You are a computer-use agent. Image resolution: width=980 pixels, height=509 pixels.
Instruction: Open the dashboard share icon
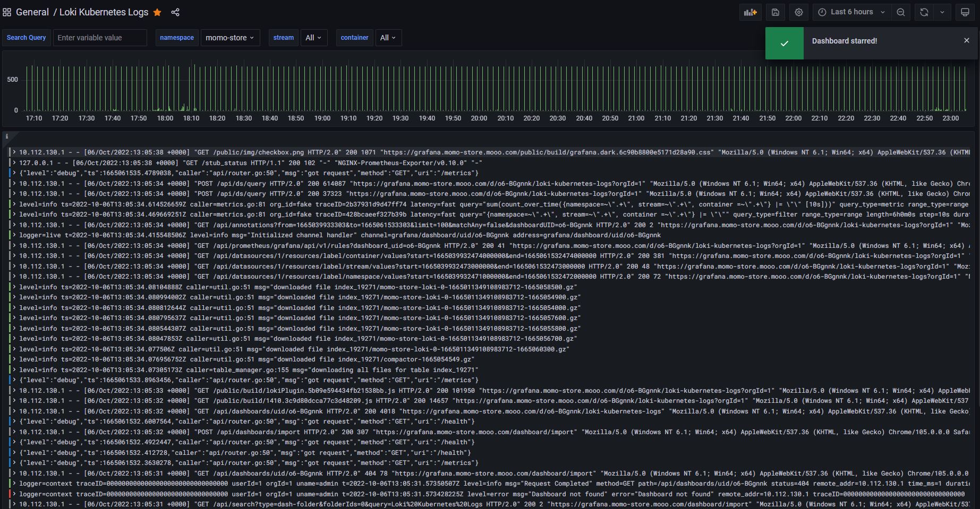pyautogui.click(x=175, y=12)
